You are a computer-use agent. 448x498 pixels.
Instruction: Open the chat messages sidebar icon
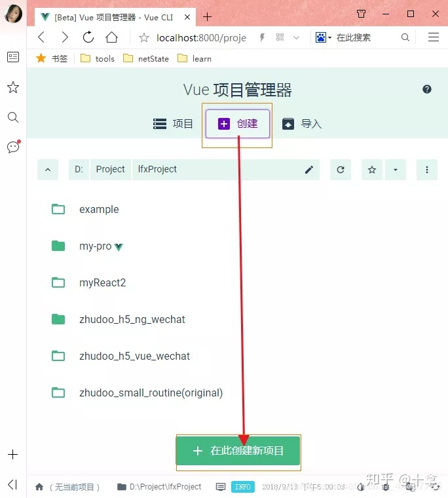pos(13,147)
